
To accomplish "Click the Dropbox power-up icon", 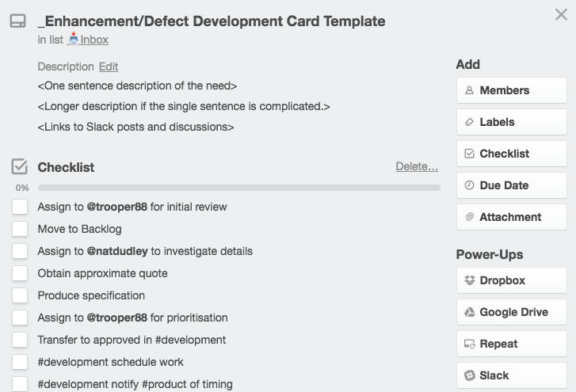I will [x=470, y=280].
